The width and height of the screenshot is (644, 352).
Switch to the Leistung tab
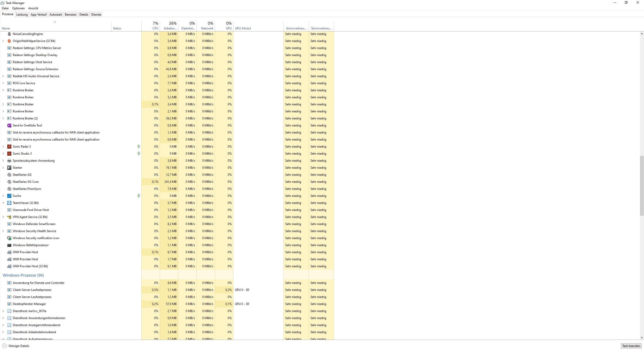tap(22, 15)
